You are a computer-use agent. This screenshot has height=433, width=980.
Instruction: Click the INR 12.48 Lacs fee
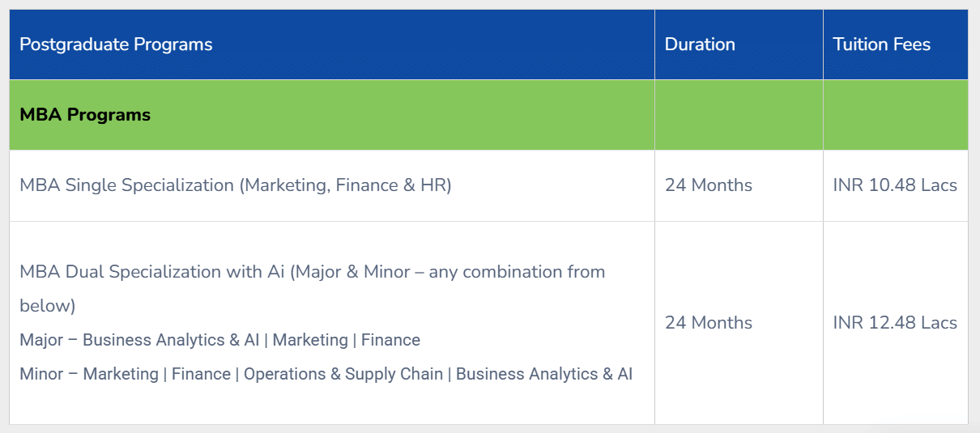(x=895, y=323)
